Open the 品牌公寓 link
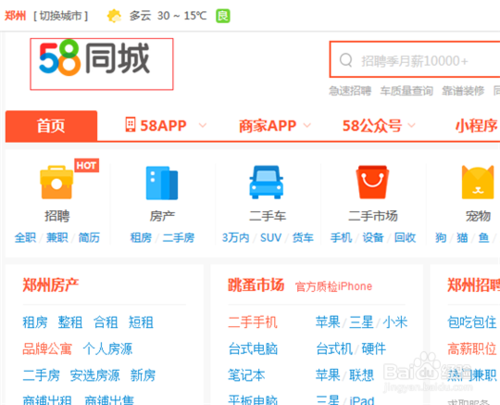Screen dimensions: 500x405 coord(47,349)
